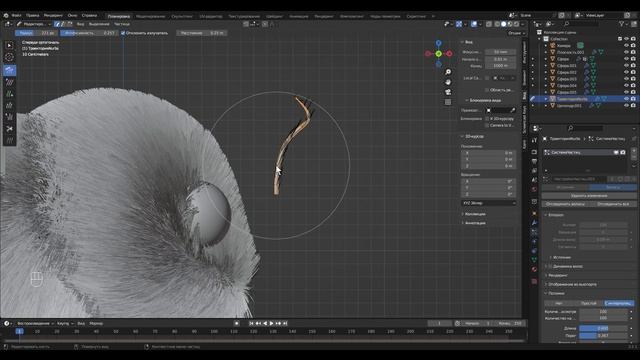Select the Простой children type button
Image resolution: width=640 pixels, height=360 pixels.
tap(589, 303)
